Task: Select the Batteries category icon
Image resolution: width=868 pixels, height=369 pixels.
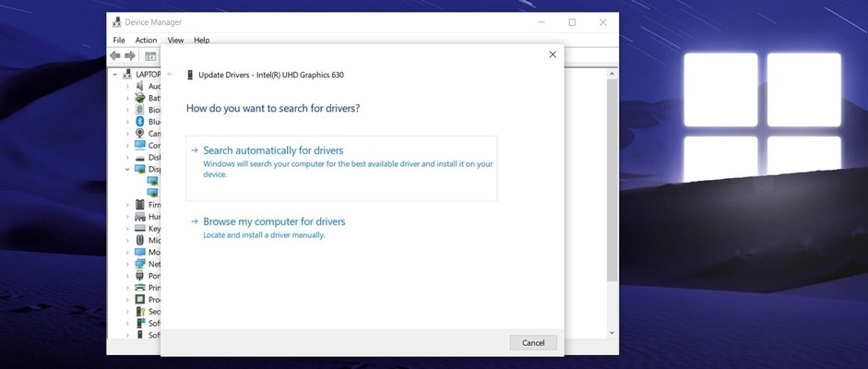Action: point(139,98)
